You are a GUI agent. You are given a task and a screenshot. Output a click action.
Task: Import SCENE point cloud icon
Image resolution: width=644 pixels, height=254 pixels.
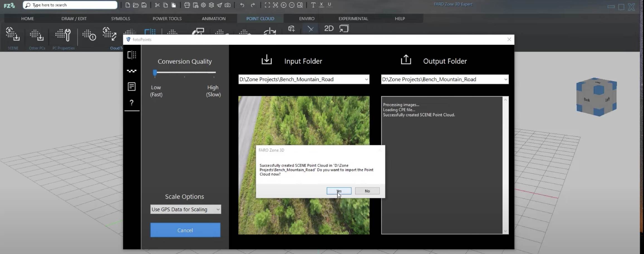[x=13, y=34]
